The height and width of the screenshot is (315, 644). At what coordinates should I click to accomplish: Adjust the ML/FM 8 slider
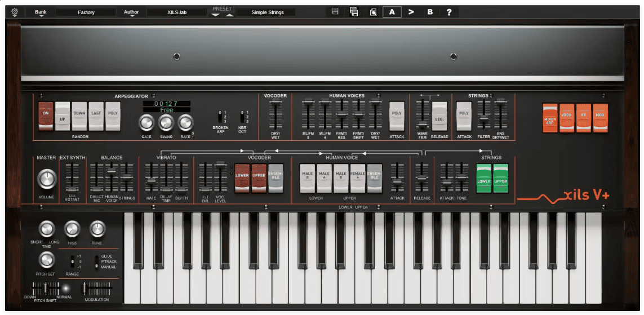pyautogui.click(x=308, y=114)
